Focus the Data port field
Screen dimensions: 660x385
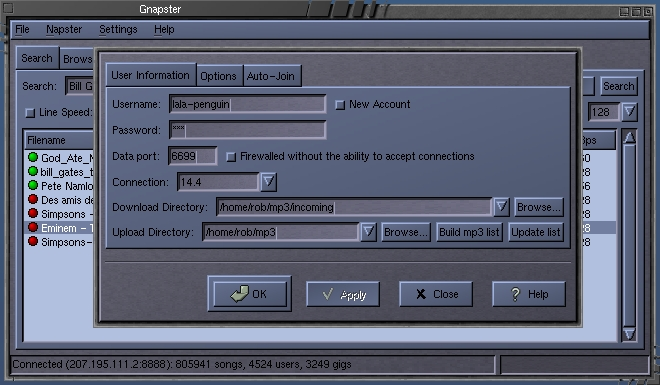click(x=193, y=156)
